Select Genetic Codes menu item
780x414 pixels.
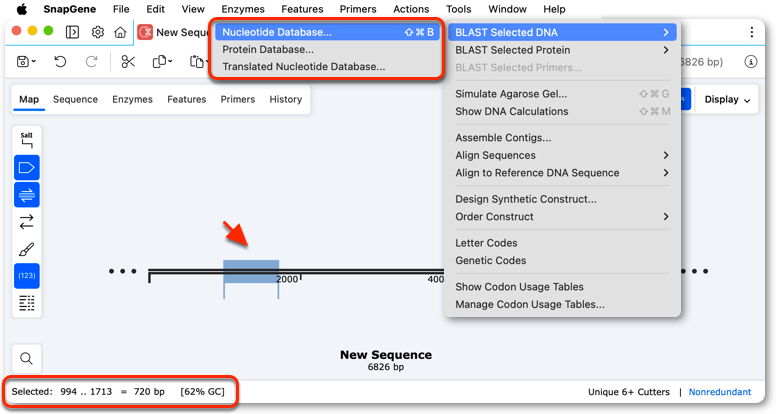pos(562,260)
